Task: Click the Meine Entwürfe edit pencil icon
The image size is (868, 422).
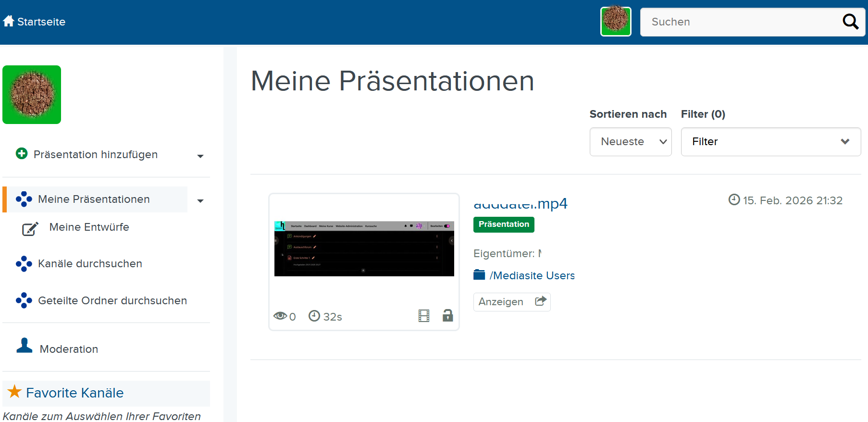Action: click(x=30, y=229)
